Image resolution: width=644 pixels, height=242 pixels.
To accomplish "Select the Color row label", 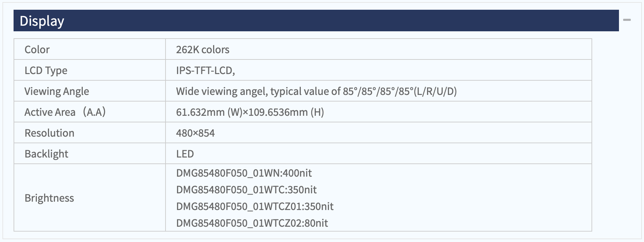I will 37,49.
